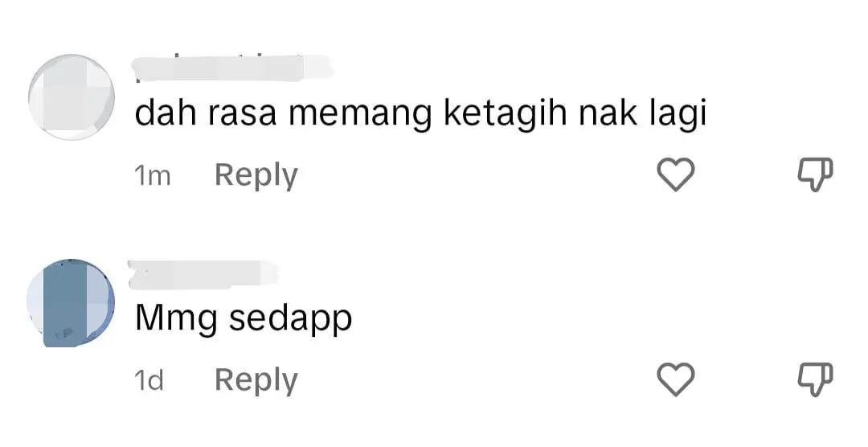Like the "dah rasa memang ketagih" comment
This screenshot has width=868, height=447.
[675, 174]
